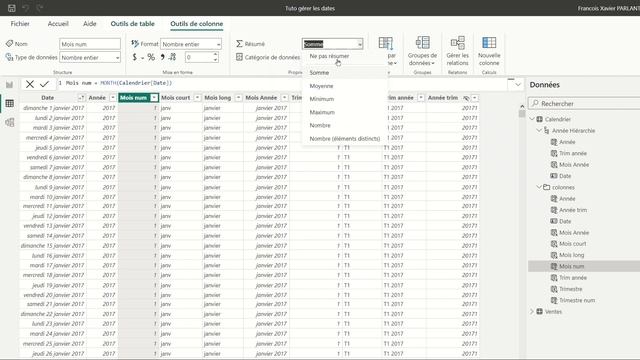The height and width of the screenshot is (360, 640).
Task: Switch to Outils de table tab
Action: [133, 24]
